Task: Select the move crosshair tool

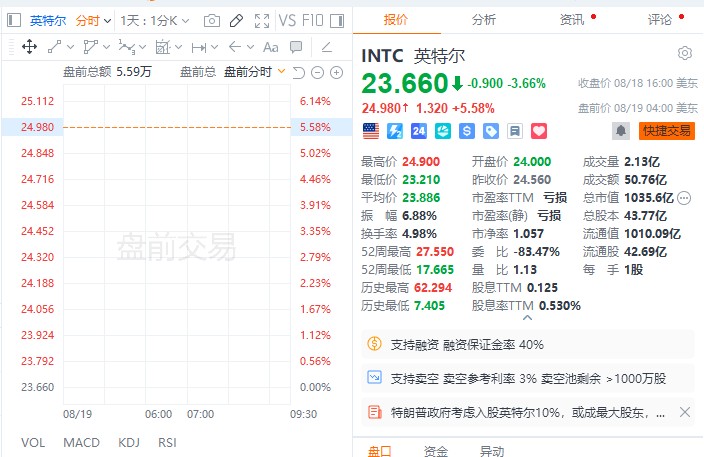Action: click(29, 47)
